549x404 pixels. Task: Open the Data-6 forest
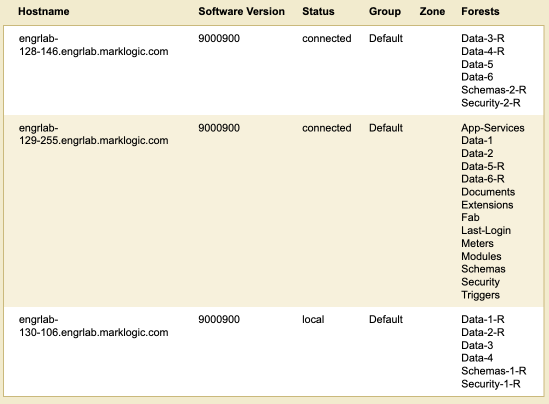[477, 77]
